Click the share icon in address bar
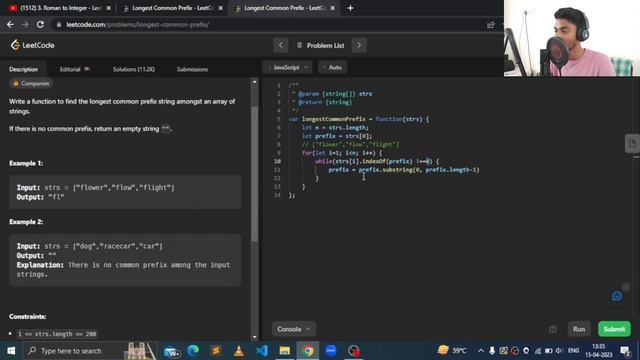This screenshot has width=640, height=360. pos(491,24)
